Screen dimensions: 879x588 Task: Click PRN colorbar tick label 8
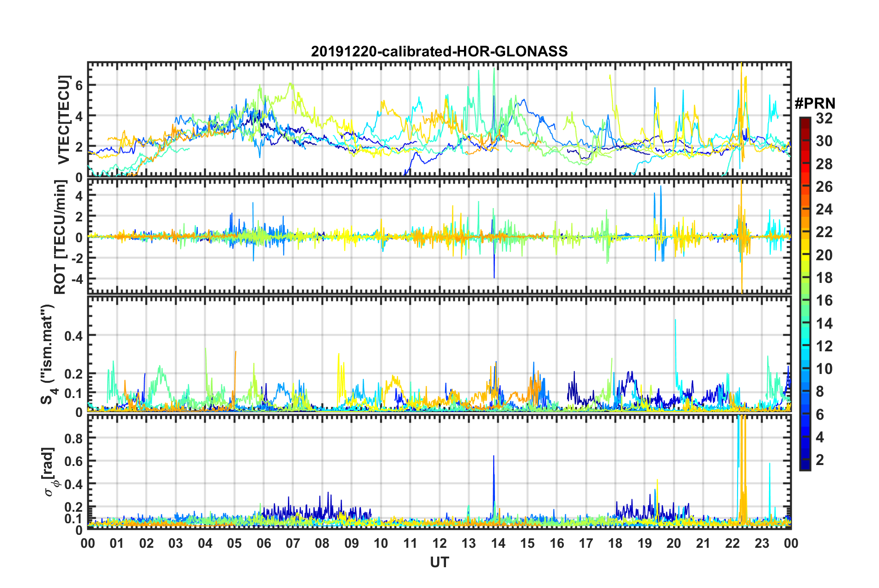(820, 392)
